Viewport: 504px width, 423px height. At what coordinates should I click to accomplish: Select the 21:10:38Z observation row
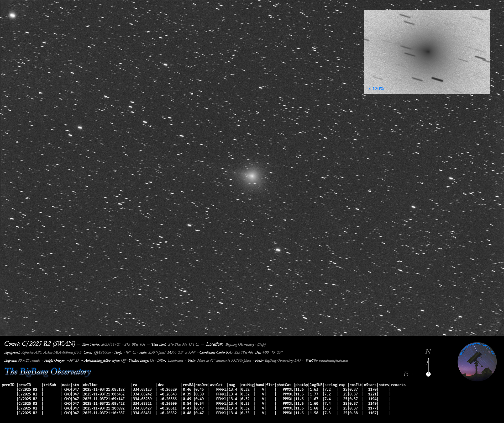104,413
